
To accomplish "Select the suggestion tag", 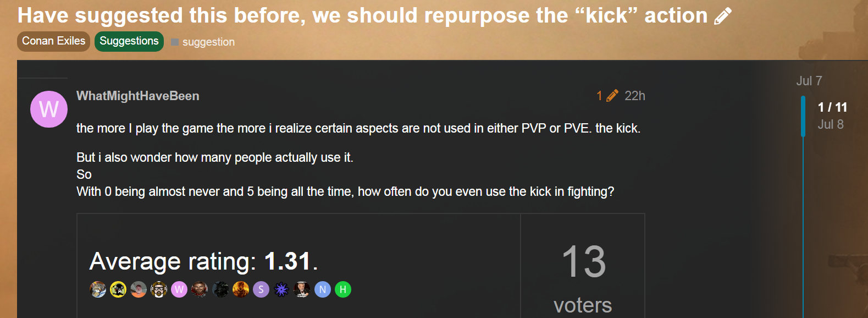I will [x=203, y=42].
